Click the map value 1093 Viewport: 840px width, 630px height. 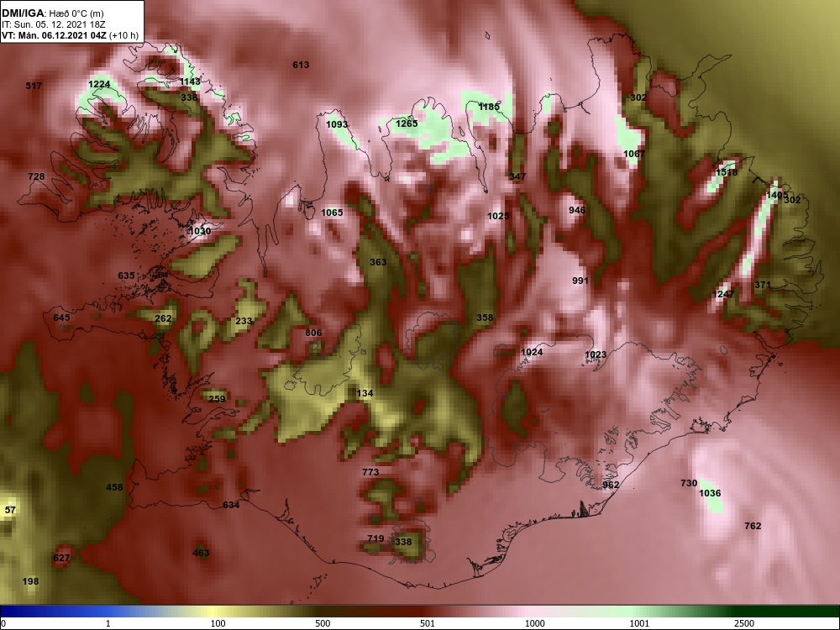337,124
